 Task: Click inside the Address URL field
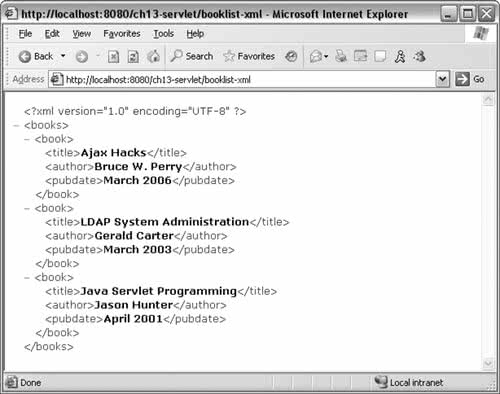(x=242, y=80)
